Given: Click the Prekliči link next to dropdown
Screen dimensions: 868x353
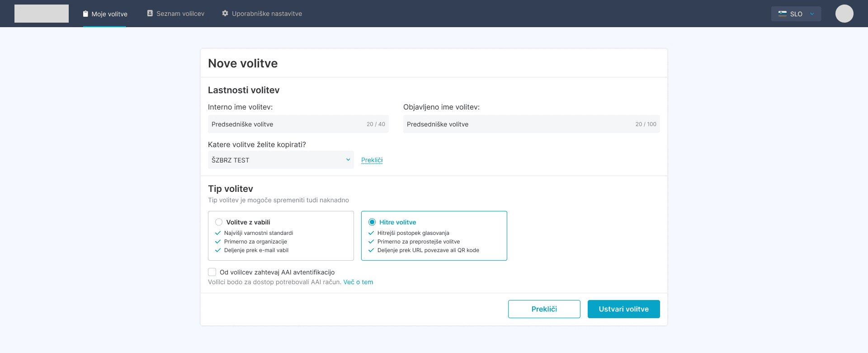Looking at the screenshot, I should tap(372, 160).
